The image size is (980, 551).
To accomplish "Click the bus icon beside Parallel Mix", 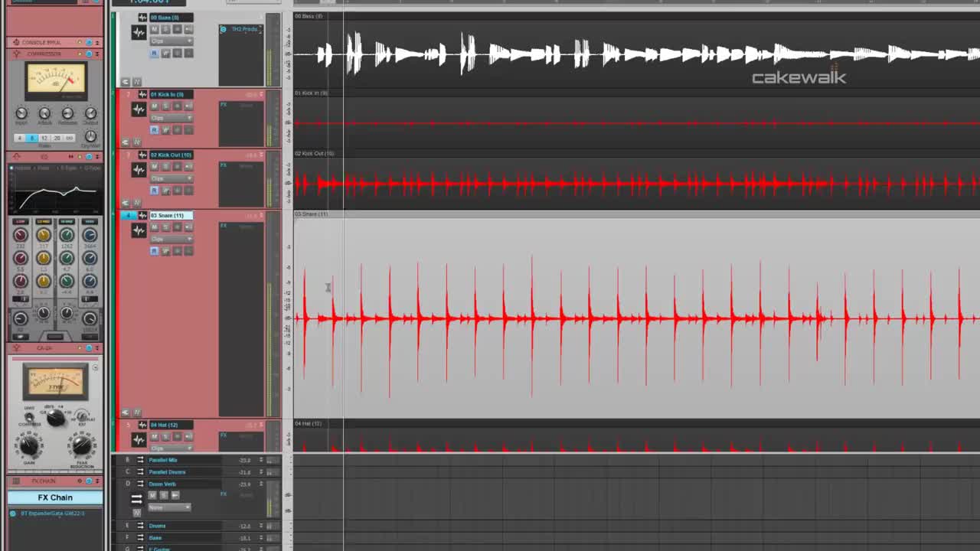I will click(x=140, y=460).
